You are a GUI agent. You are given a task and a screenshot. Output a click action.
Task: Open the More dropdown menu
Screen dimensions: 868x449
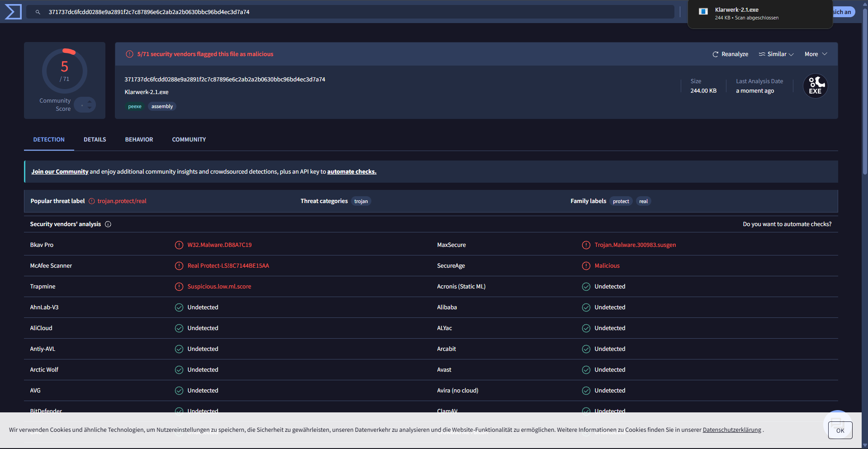click(816, 54)
